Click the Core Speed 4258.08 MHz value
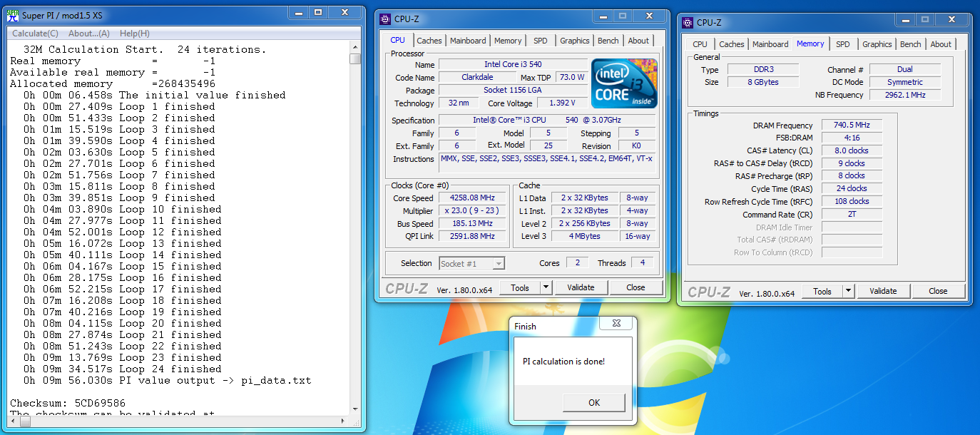Screen dimensions: 980x435 click(x=471, y=198)
